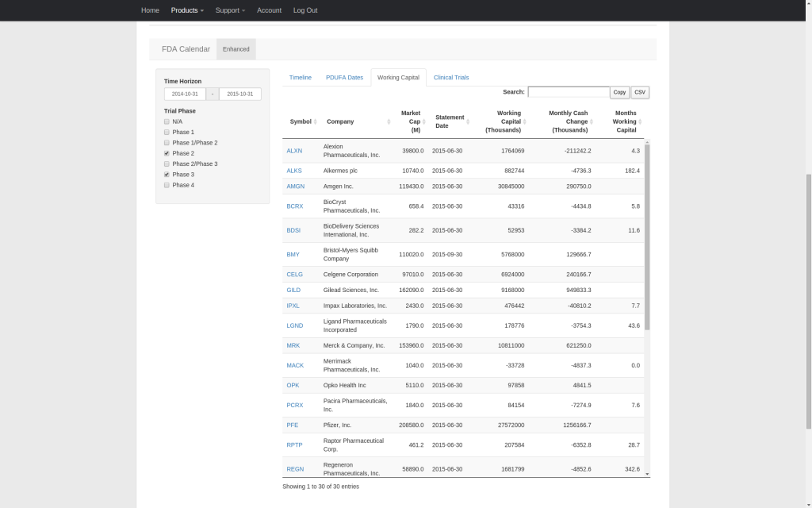The height and width of the screenshot is (508, 812).
Task: Click the Enhanced tab button
Action: coord(236,49)
